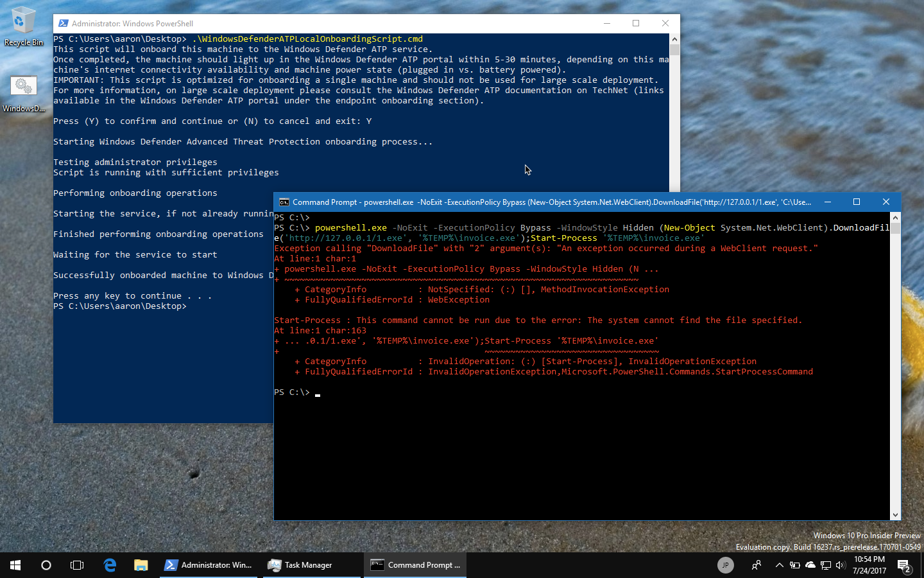Click 'Performing onboarding operations' line

click(x=135, y=193)
